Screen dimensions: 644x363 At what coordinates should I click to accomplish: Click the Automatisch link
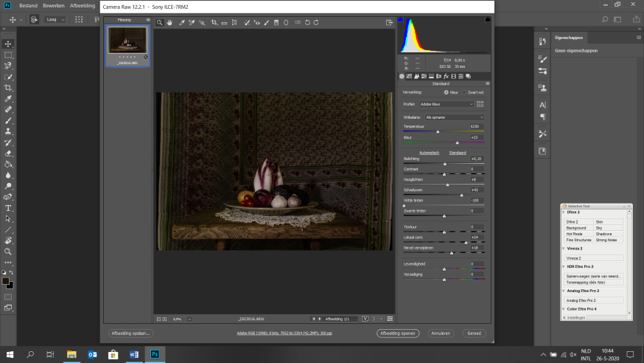(x=429, y=152)
